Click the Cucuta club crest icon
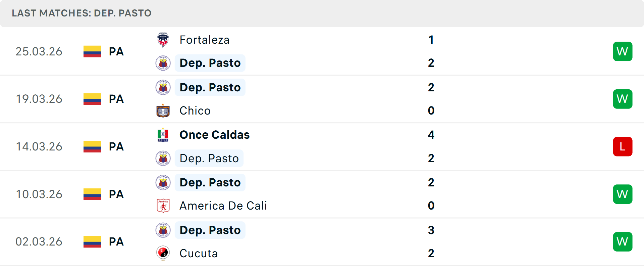The image size is (644, 266). tap(163, 253)
